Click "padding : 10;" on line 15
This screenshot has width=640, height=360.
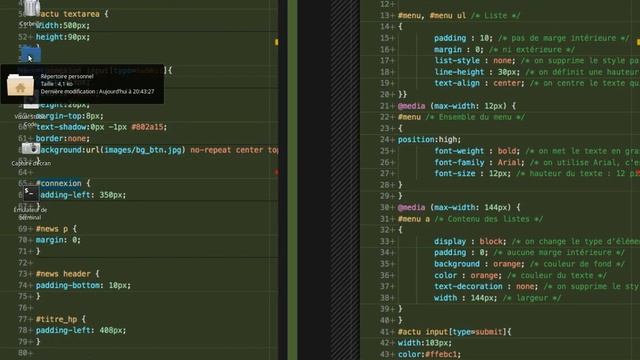[x=464, y=38]
